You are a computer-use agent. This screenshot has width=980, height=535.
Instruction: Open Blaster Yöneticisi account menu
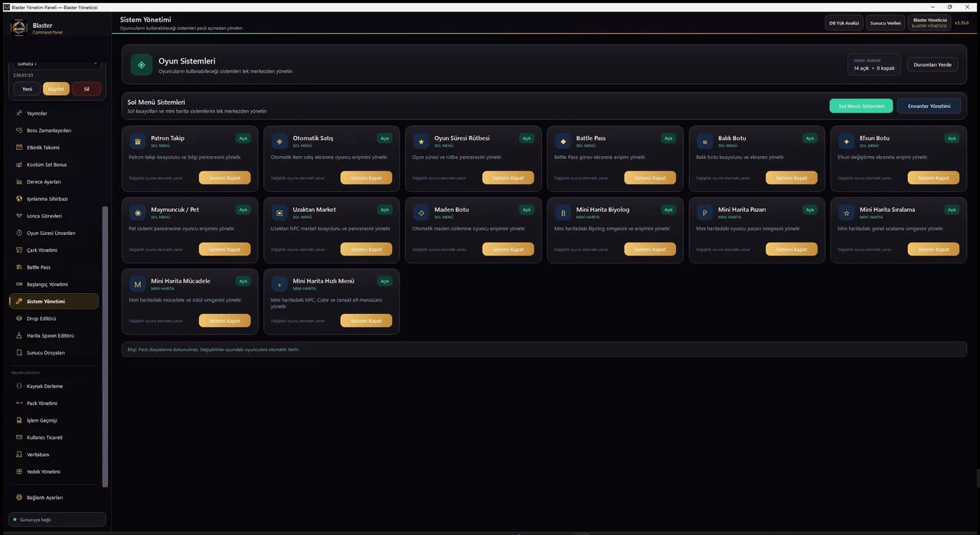click(929, 23)
